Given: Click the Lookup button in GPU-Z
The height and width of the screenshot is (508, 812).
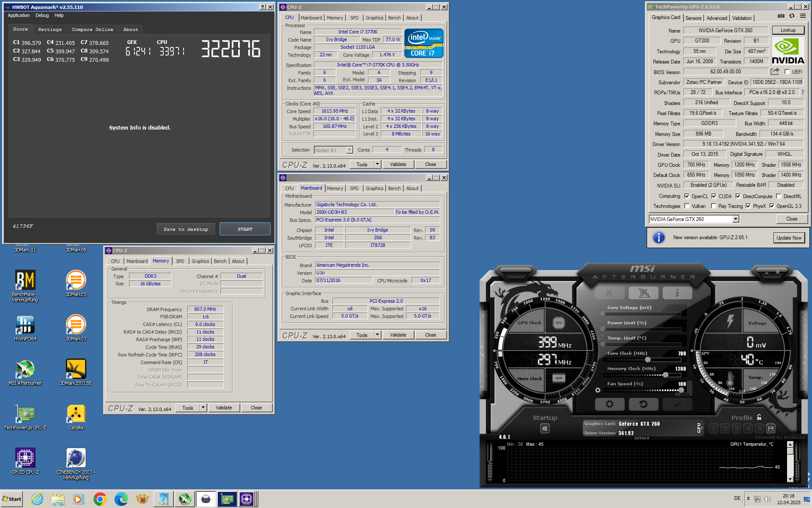Looking at the screenshot, I should coord(788,30).
